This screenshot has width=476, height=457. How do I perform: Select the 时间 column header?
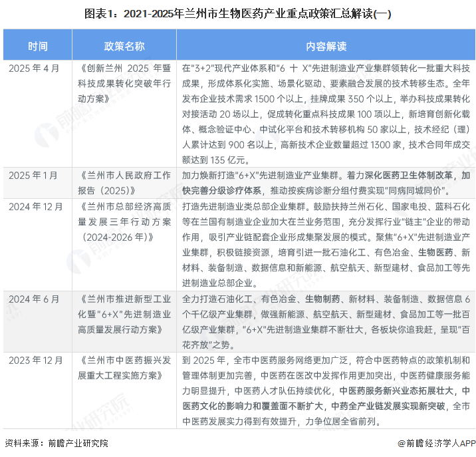(37, 46)
